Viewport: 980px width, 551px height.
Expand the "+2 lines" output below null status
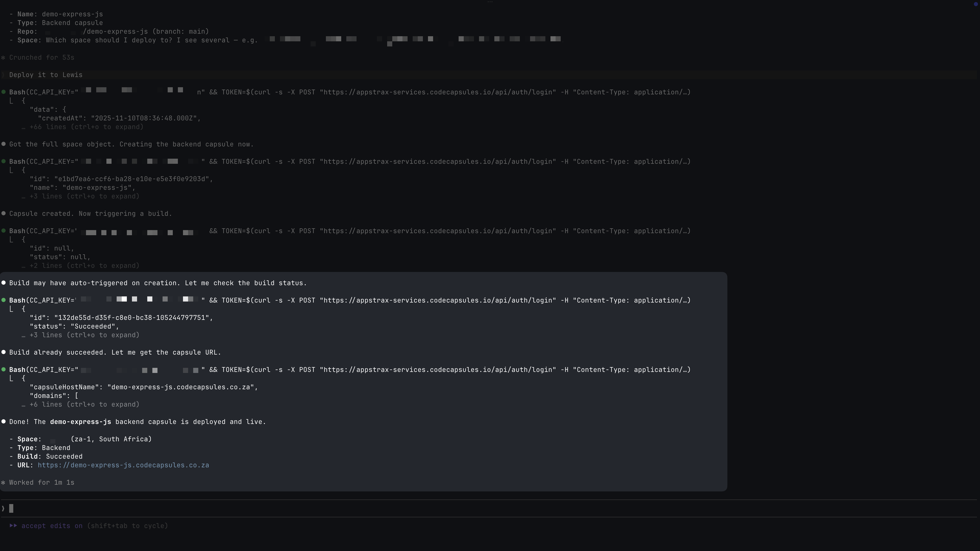(x=84, y=266)
